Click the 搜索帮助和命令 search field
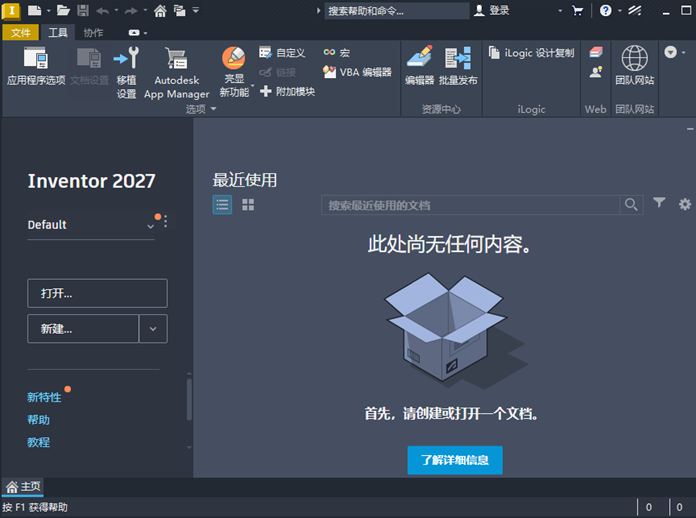This screenshot has width=696, height=518. pos(397,11)
